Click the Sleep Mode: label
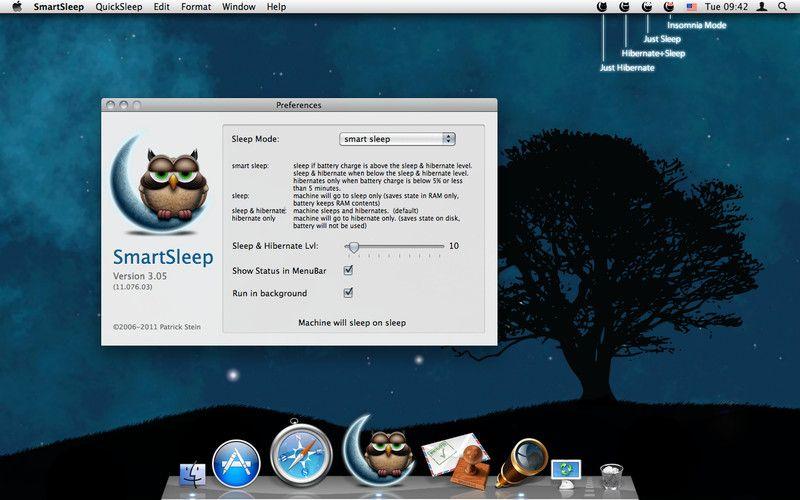The height and width of the screenshot is (500, 800). (255, 139)
